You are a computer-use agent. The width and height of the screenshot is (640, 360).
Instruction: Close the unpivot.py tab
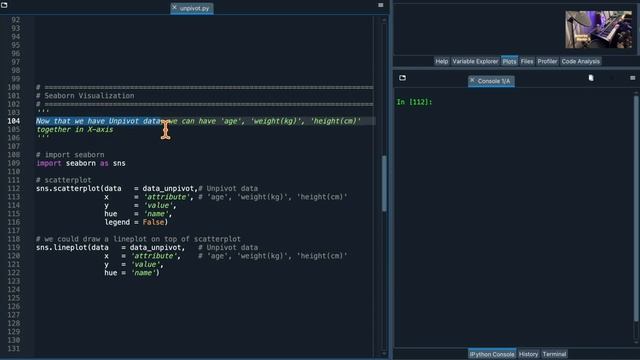click(x=174, y=7)
